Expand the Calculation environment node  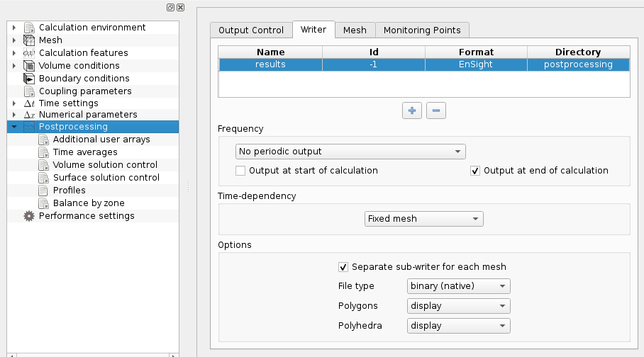pos(14,28)
